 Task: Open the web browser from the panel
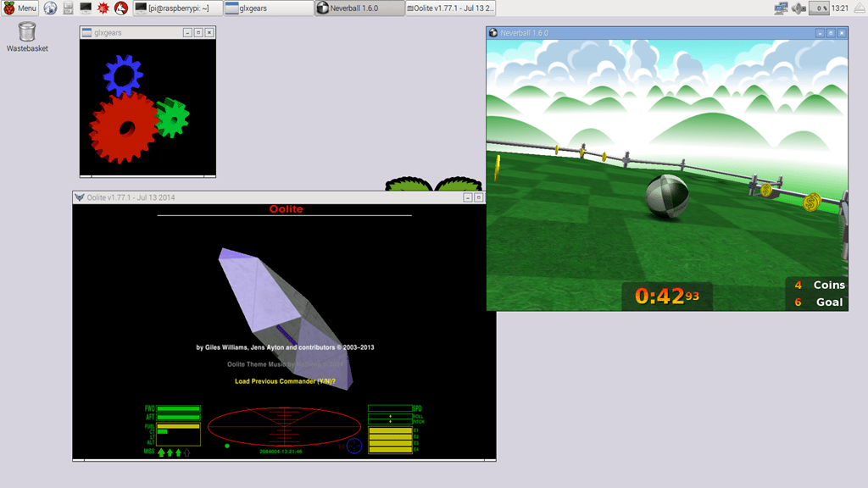(50, 8)
